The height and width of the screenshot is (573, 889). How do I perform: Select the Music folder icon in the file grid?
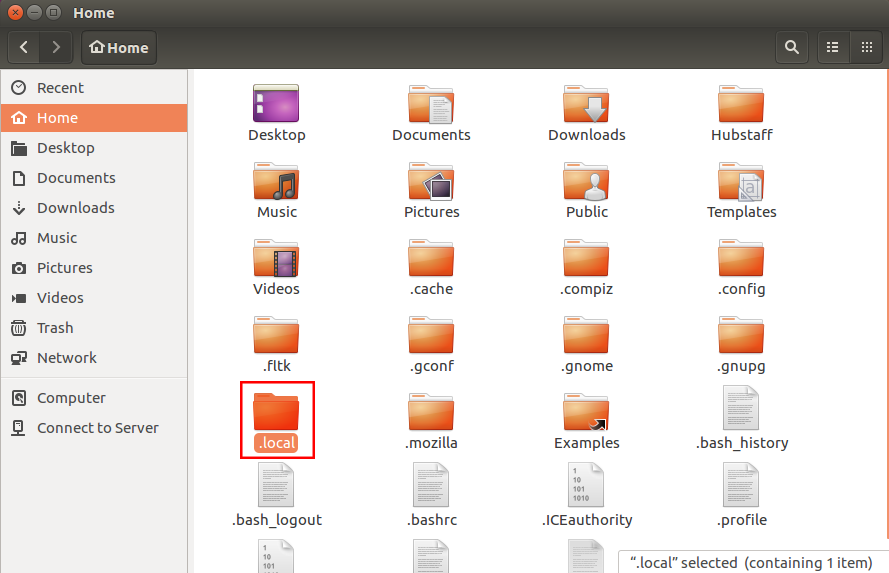pyautogui.click(x=276, y=181)
